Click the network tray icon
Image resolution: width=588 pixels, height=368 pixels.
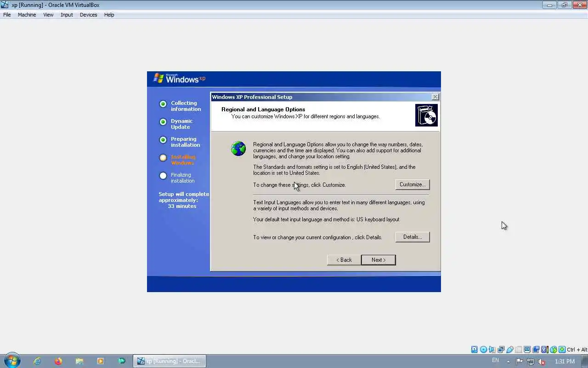(531, 362)
